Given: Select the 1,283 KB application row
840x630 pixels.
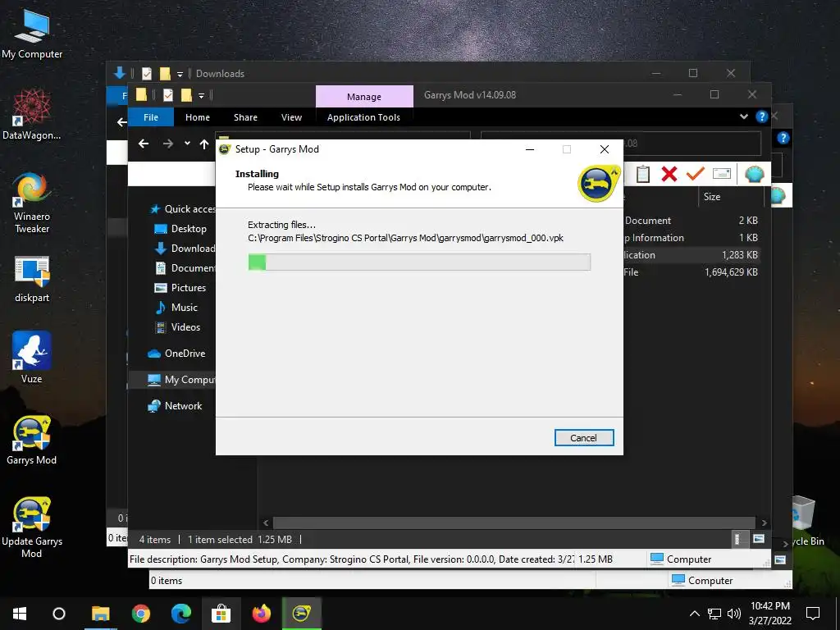Looking at the screenshot, I should point(691,255).
